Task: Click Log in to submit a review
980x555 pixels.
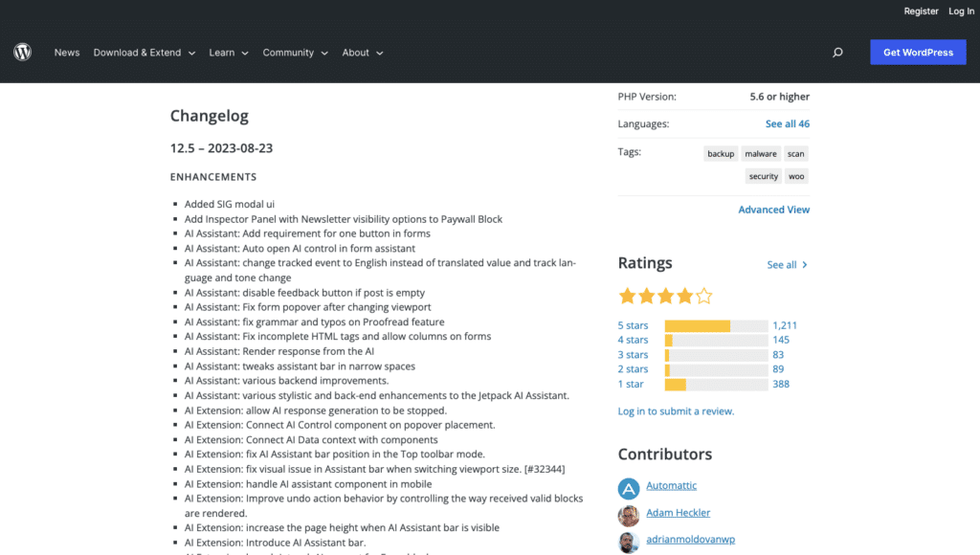Action: pos(676,411)
